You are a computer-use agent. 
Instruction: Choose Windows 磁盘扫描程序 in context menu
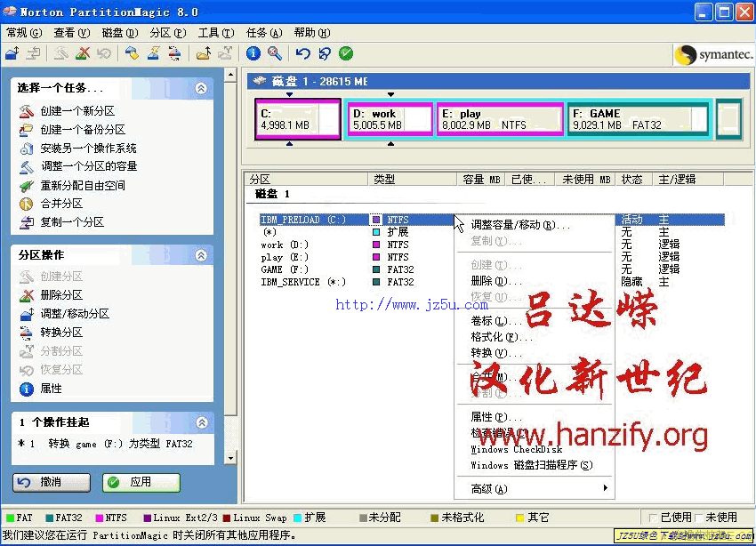tap(535, 465)
